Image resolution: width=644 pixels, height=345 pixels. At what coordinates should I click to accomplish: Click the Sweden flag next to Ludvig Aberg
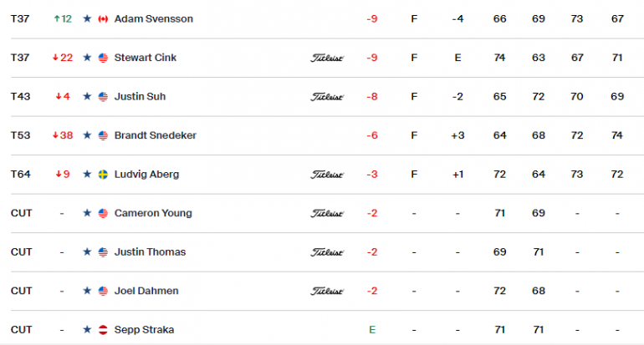103,175
